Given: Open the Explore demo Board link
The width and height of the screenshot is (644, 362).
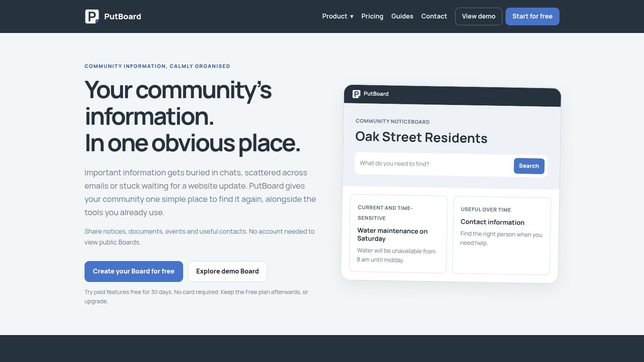Looking at the screenshot, I should point(227,271).
